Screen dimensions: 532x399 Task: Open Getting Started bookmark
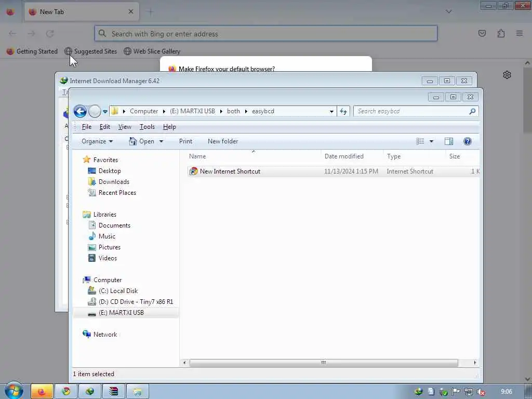32,51
